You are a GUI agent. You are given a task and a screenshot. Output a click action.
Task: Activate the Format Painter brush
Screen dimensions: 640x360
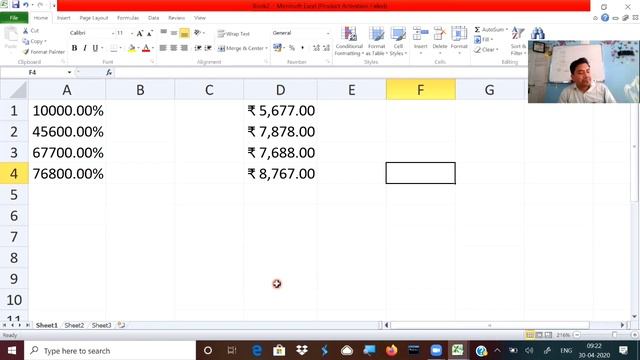point(44,52)
